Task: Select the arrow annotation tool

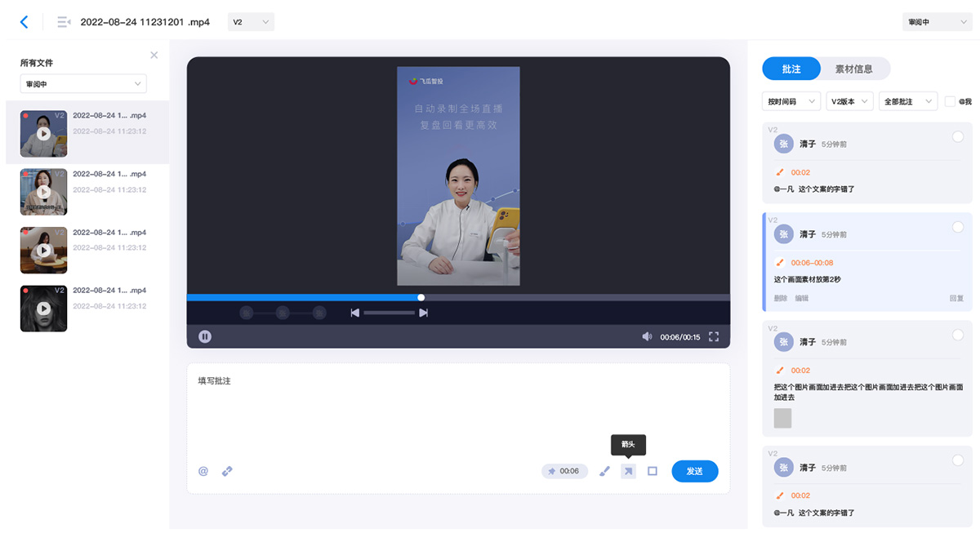Action: [x=628, y=471]
